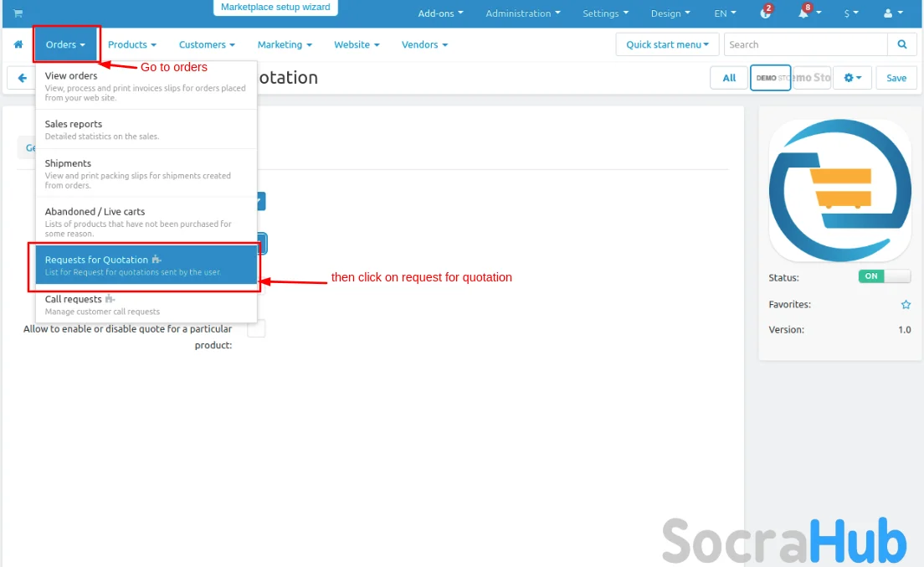
Task: Click the All storefronts button
Action: coord(729,78)
